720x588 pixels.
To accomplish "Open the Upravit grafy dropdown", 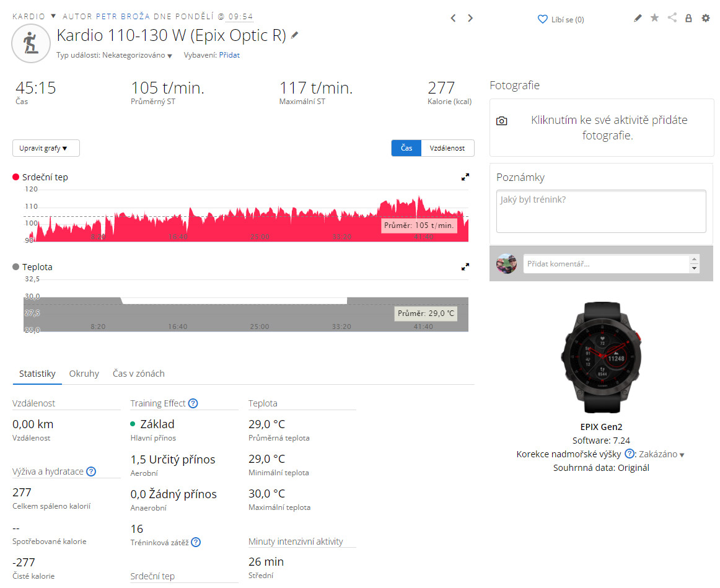I will click(46, 148).
